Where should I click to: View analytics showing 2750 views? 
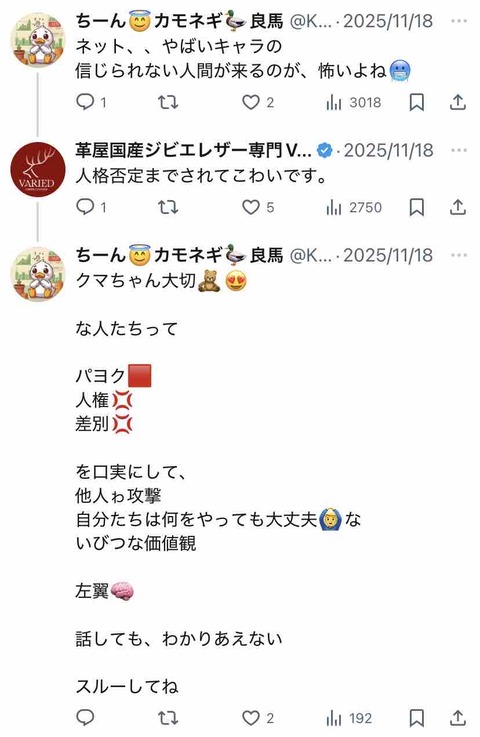(354, 207)
